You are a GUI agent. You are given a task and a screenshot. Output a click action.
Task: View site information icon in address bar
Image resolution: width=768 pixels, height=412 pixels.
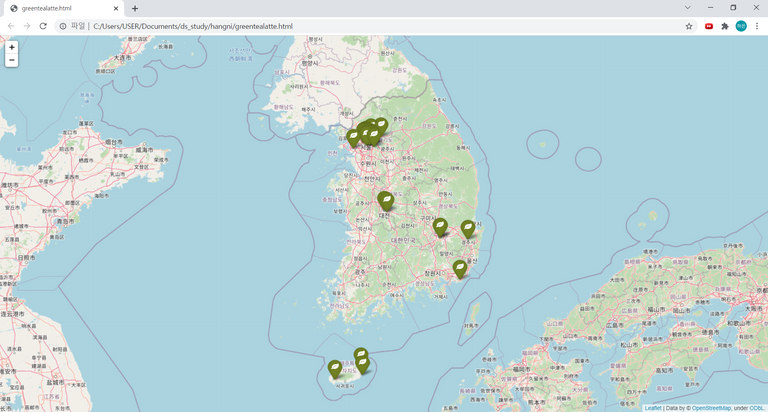[x=63, y=26]
